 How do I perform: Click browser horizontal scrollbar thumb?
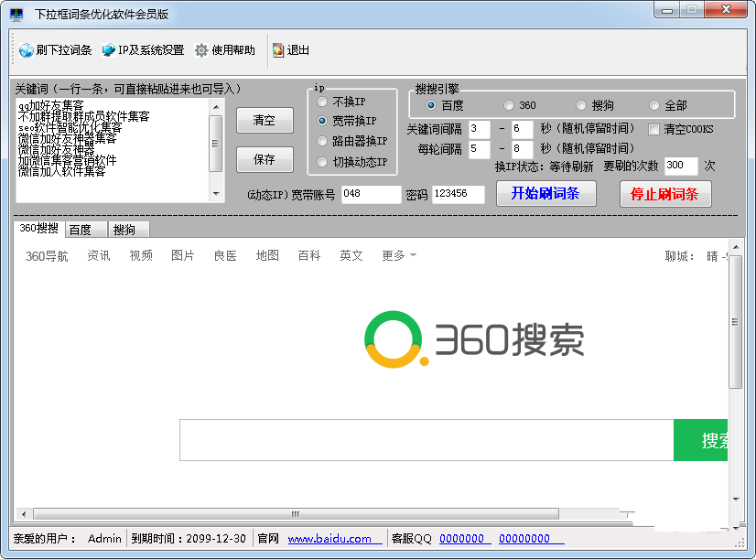[296, 514]
